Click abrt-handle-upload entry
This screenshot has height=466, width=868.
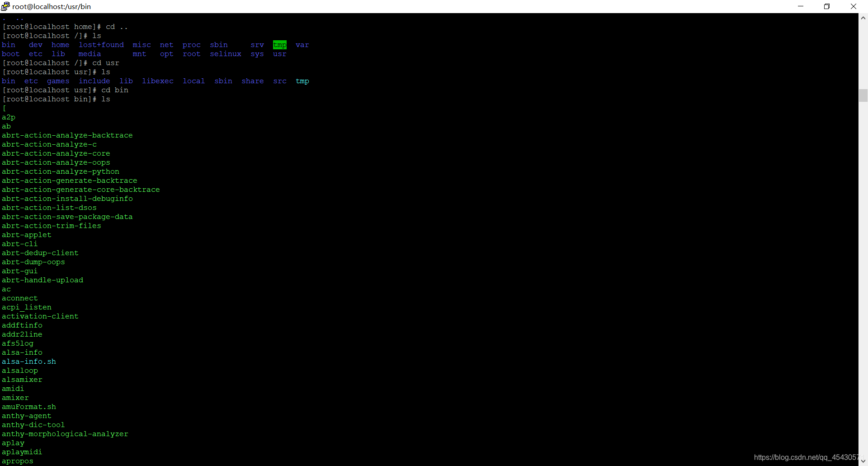(x=42, y=280)
